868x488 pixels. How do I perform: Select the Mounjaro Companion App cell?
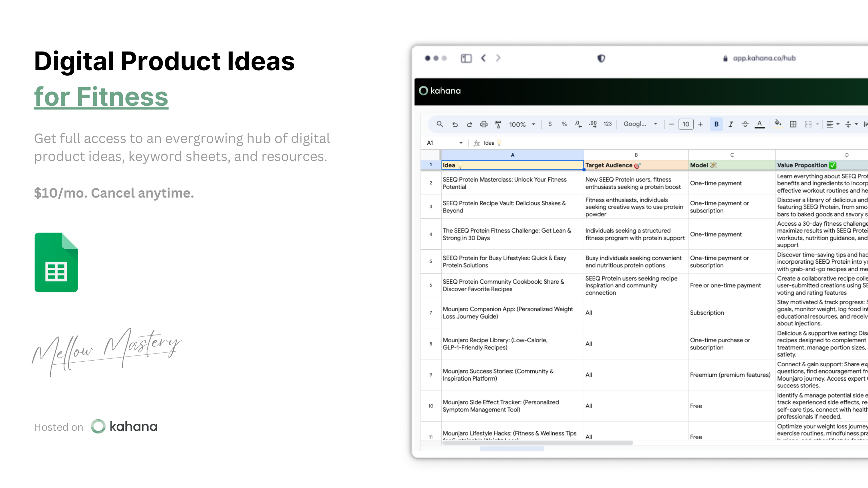point(512,312)
